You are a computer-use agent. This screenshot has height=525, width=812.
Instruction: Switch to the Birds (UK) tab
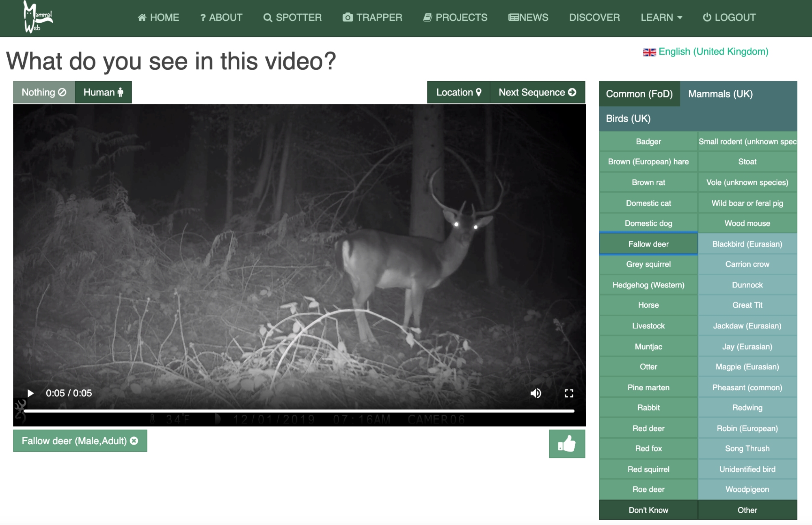628,119
